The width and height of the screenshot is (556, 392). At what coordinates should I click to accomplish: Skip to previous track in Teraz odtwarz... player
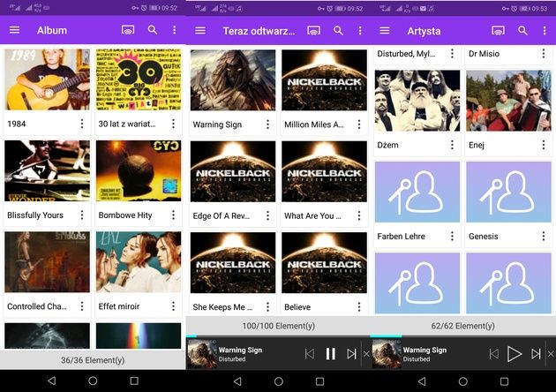coord(310,354)
